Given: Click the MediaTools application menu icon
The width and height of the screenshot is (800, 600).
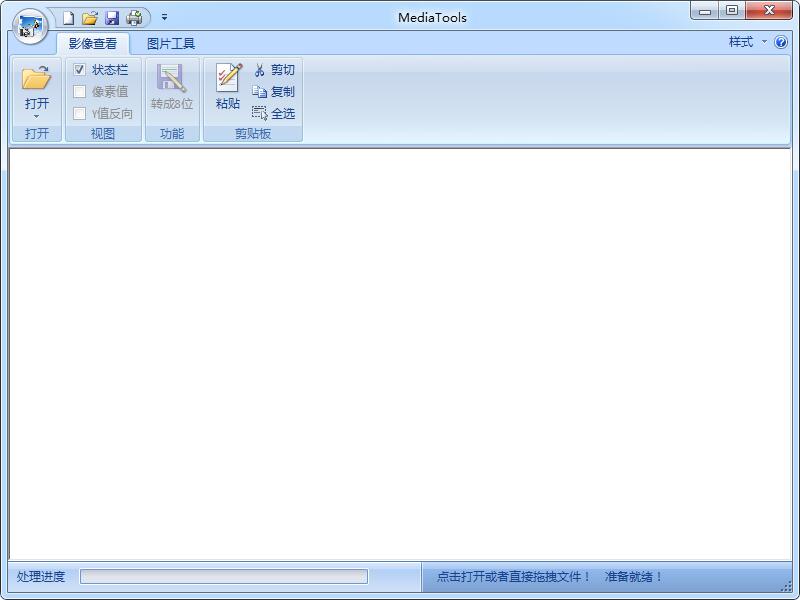Looking at the screenshot, I should tap(30, 26).
